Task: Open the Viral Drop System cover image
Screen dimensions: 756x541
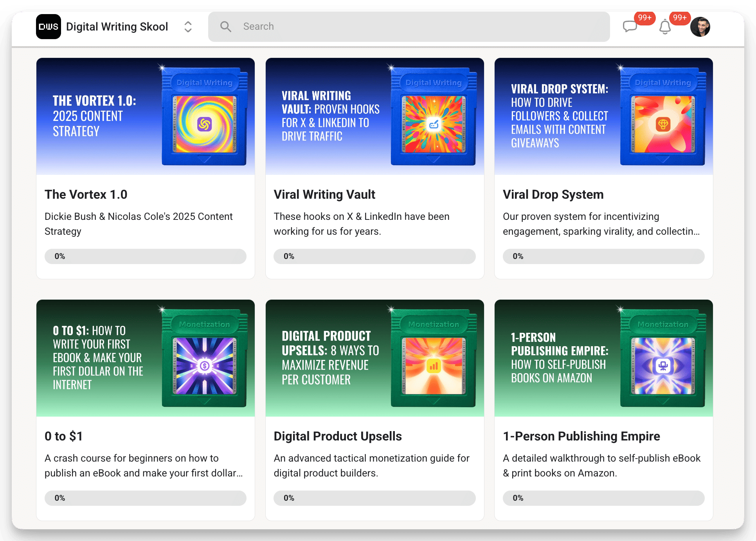Action: 604,116
